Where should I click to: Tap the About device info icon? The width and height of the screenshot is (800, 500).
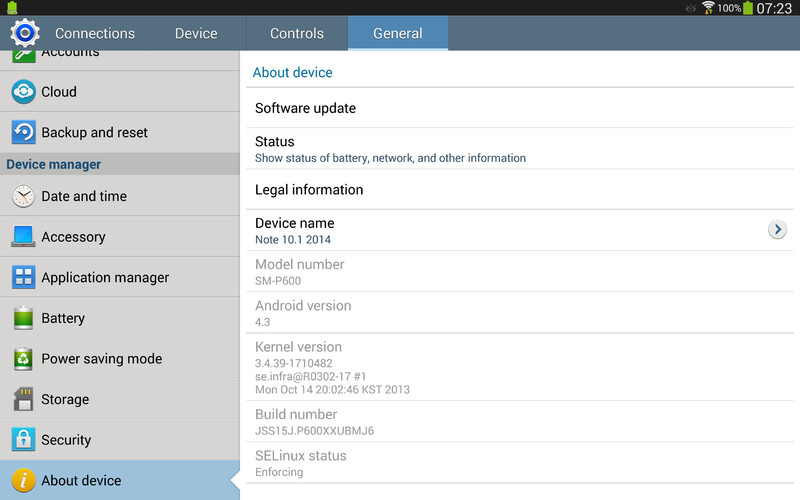(23, 480)
